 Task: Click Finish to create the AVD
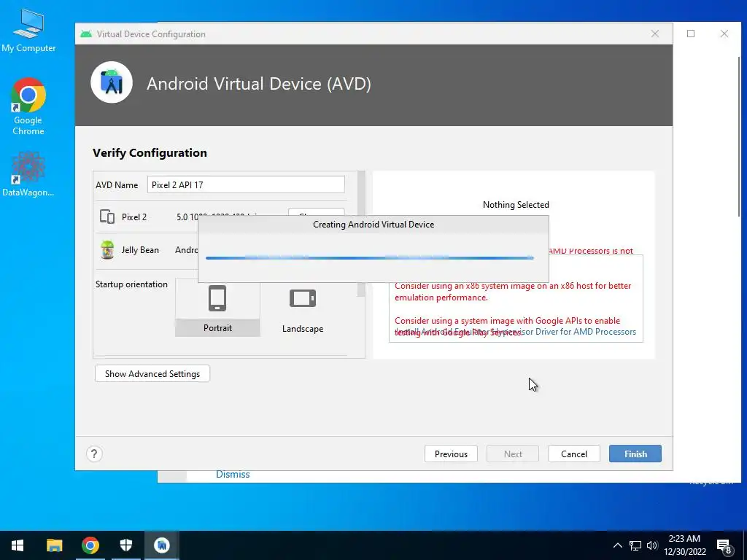[x=635, y=454]
